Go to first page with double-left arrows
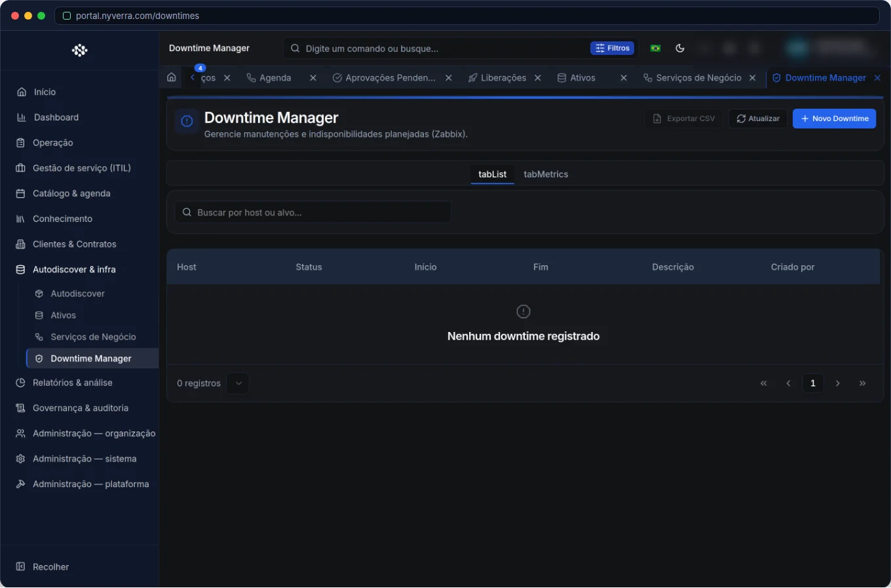Image resolution: width=891 pixels, height=588 pixels. pos(763,383)
